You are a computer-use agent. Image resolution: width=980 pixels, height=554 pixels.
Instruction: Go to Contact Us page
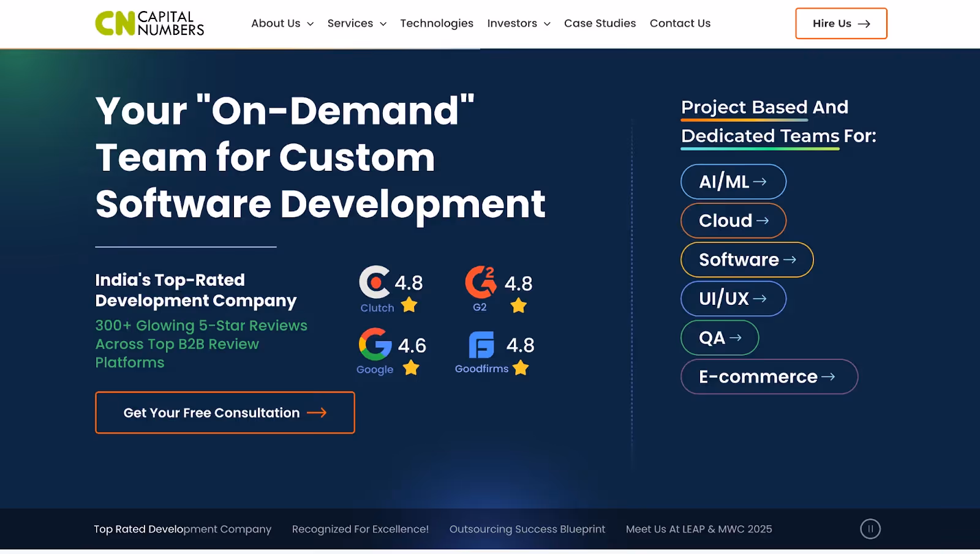click(x=680, y=23)
